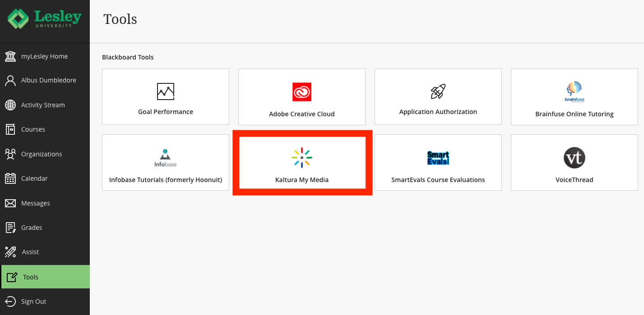Open the Messages page
The width and height of the screenshot is (644, 315).
click(45, 203)
